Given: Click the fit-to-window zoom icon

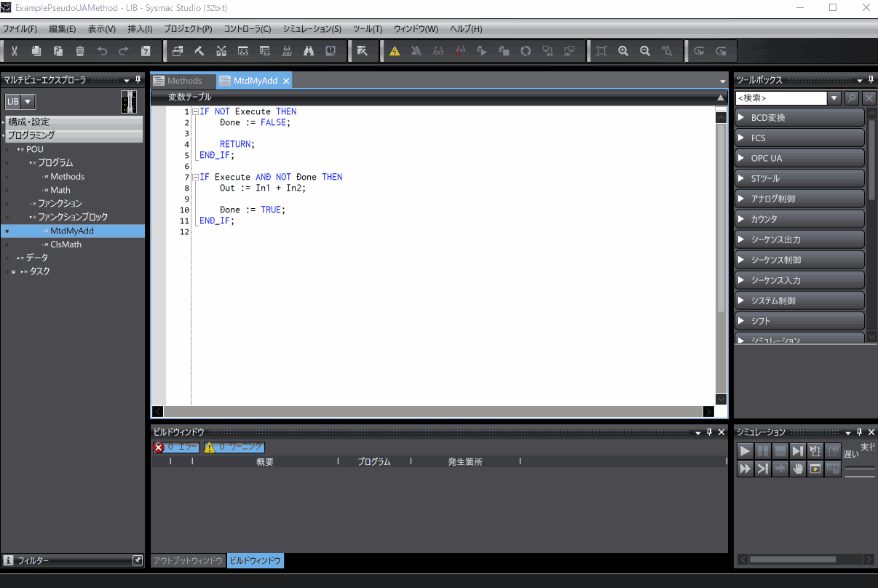Looking at the screenshot, I should (x=601, y=51).
